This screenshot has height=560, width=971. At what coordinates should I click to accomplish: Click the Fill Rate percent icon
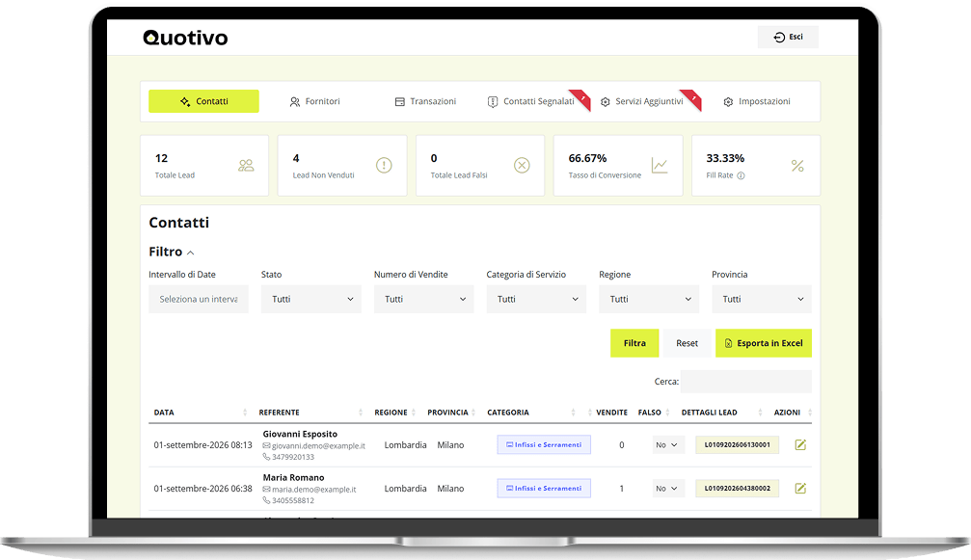coord(797,165)
